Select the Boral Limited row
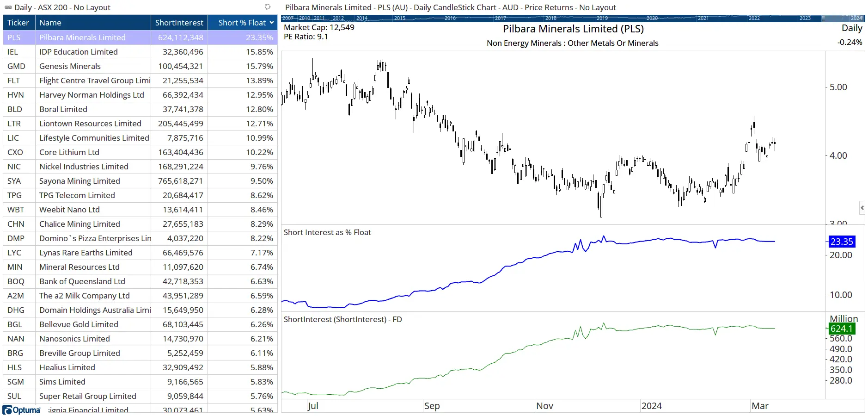Image resolution: width=868 pixels, height=416 pixels. 140,109
